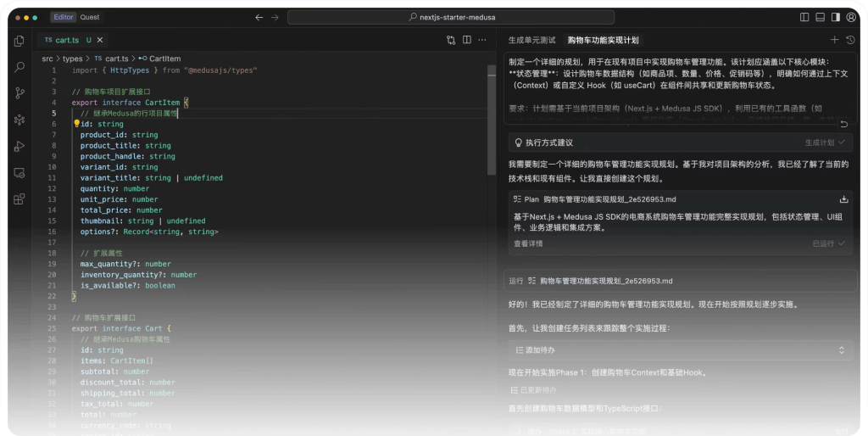
Task: Start a new chat with plus icon
Action: click(x=834, y=40)
